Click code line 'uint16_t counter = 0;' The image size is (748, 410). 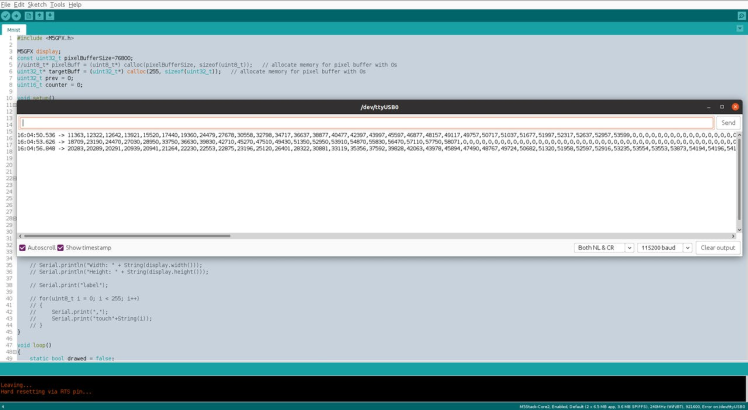pyautogui.click(x=50, y=84)
